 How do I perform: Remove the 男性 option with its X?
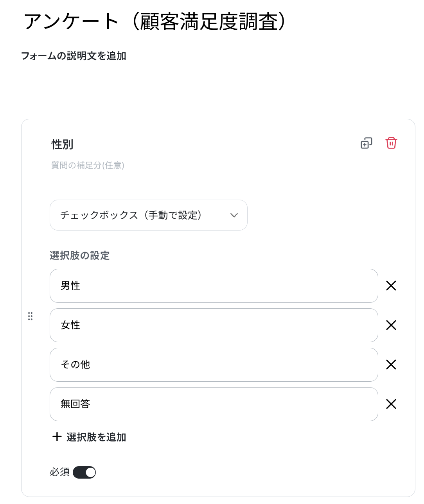(391, 286)
